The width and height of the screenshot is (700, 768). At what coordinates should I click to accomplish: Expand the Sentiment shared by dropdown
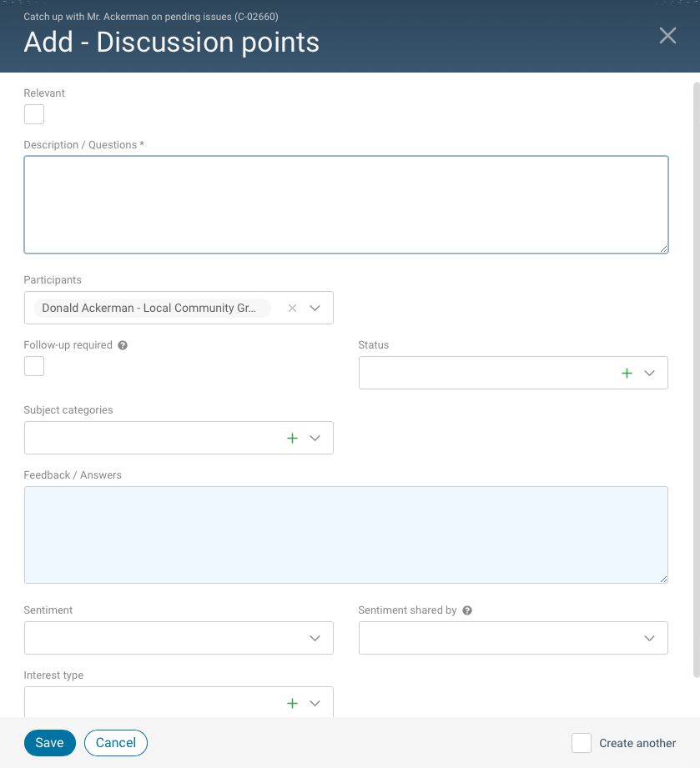[x=649, y=638]
